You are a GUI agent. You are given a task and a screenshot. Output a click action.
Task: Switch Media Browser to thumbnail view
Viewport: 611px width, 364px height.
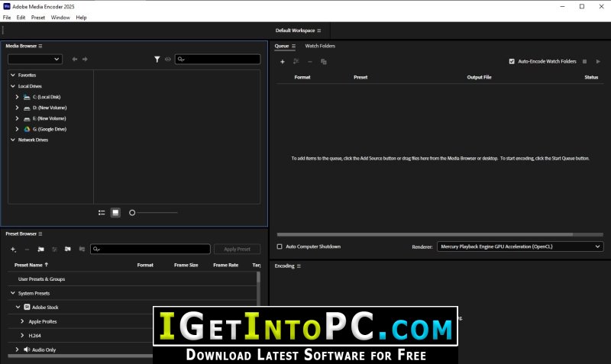[115, 213]
